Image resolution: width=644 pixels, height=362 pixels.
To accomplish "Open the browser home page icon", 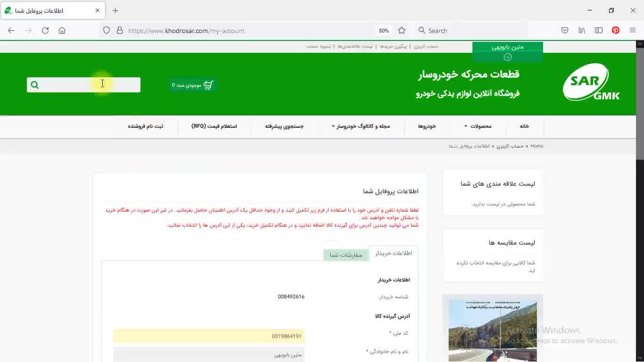I will (x=62, y=31).
